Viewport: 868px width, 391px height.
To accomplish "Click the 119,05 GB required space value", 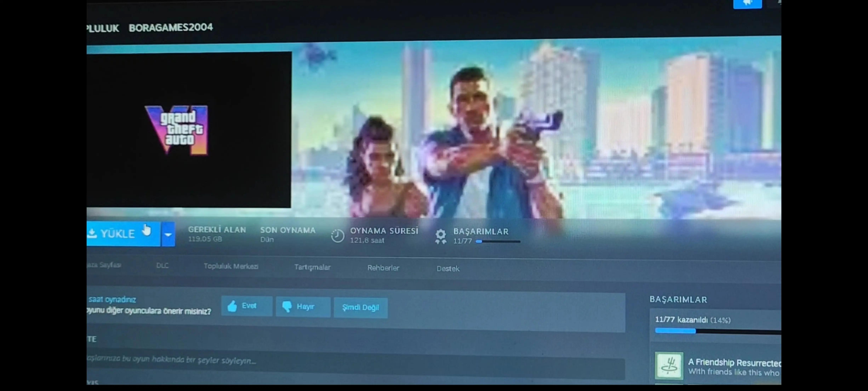I will pos(205,239).
